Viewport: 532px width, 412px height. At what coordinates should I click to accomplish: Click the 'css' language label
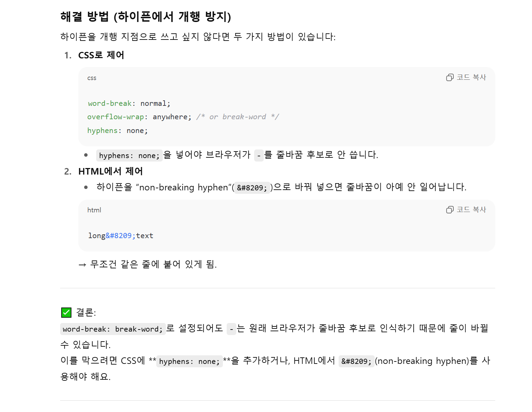(92, 78)
